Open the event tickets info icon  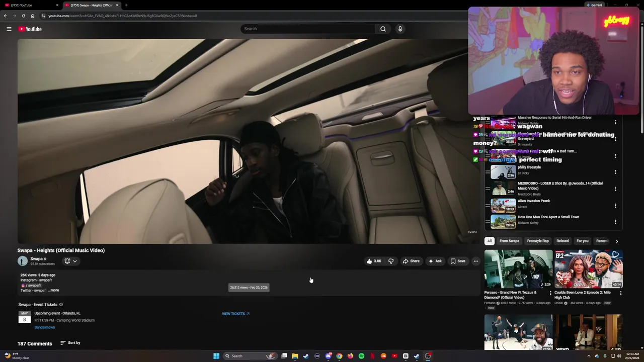(61, 304)
